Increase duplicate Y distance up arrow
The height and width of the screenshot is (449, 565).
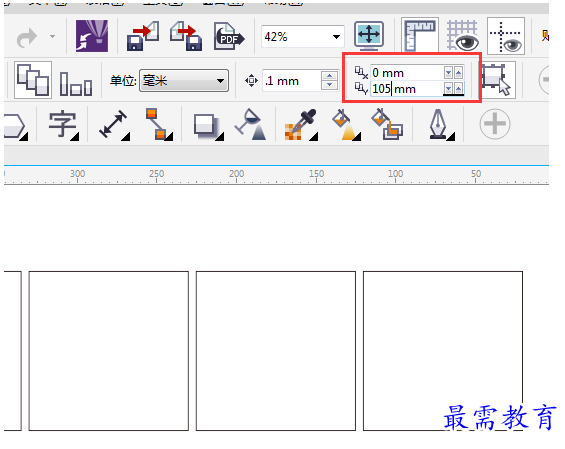click(x=458, y=88)
